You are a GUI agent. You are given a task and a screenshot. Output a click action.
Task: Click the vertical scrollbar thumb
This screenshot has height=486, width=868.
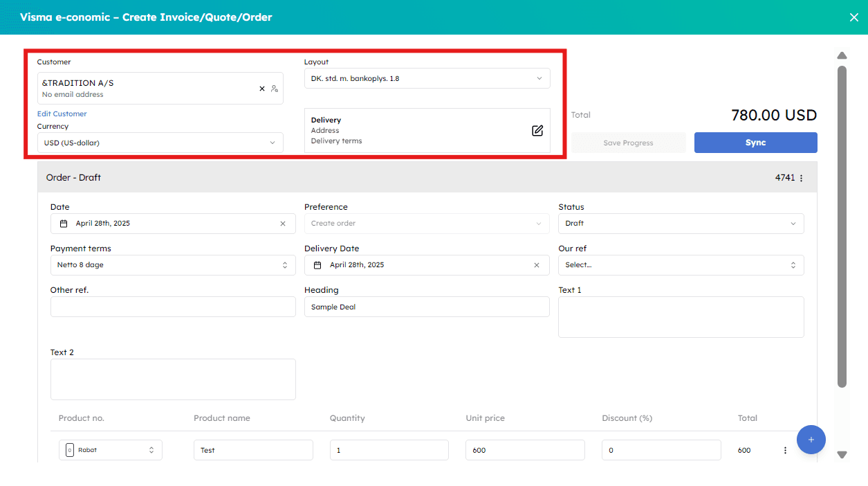[842, 226]
